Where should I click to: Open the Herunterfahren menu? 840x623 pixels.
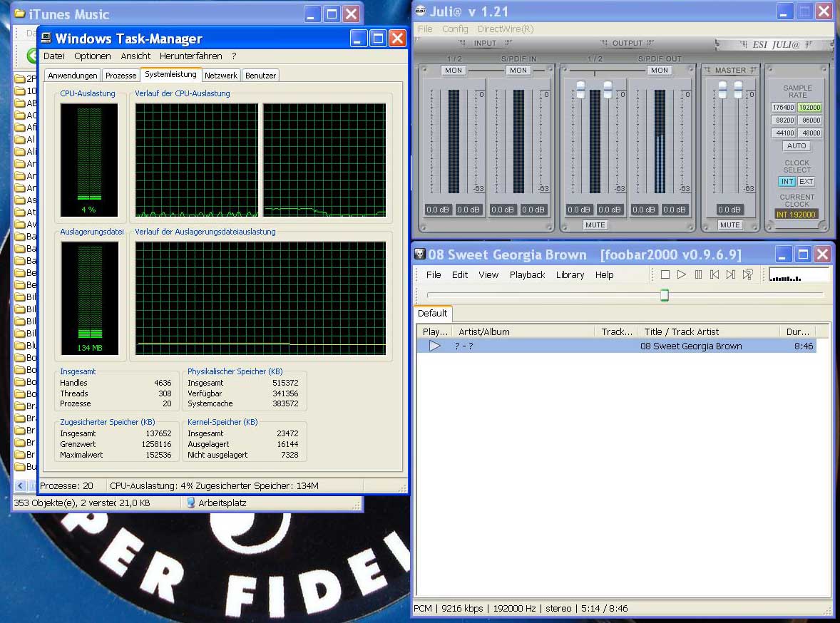click(190, 56)
